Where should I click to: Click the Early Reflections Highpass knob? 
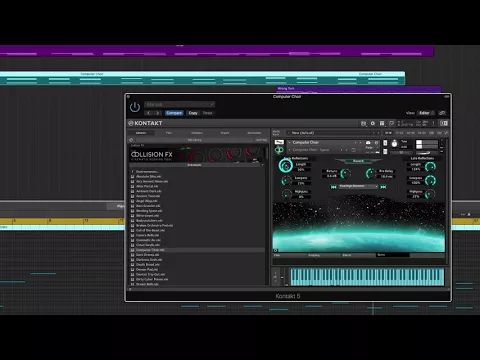tap(287, 194)
